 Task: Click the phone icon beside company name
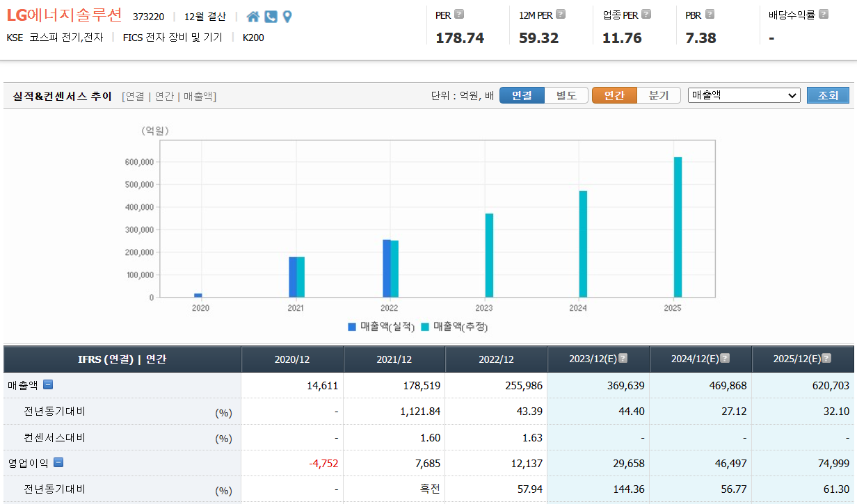(271, 17)
